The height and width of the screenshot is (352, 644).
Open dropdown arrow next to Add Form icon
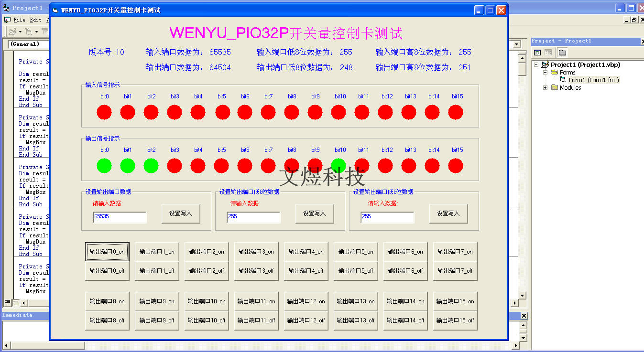click(36, 32)
